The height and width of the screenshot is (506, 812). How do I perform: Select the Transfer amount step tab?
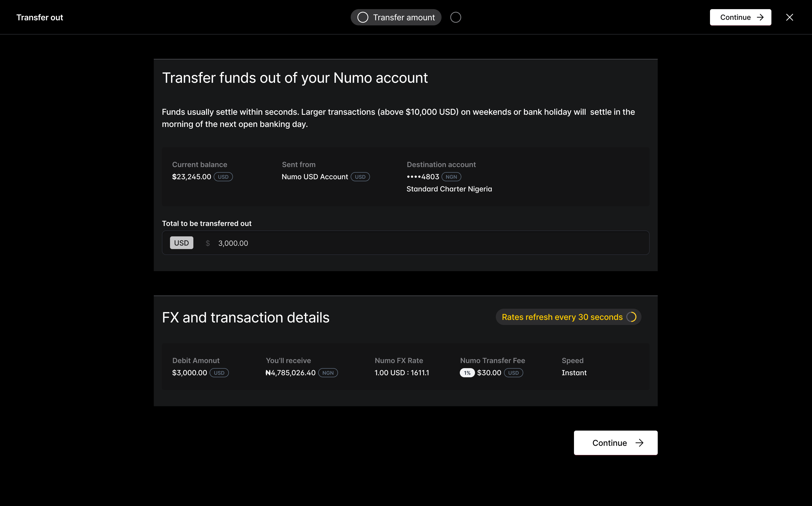pyautogui.click(x=404, y=18)
